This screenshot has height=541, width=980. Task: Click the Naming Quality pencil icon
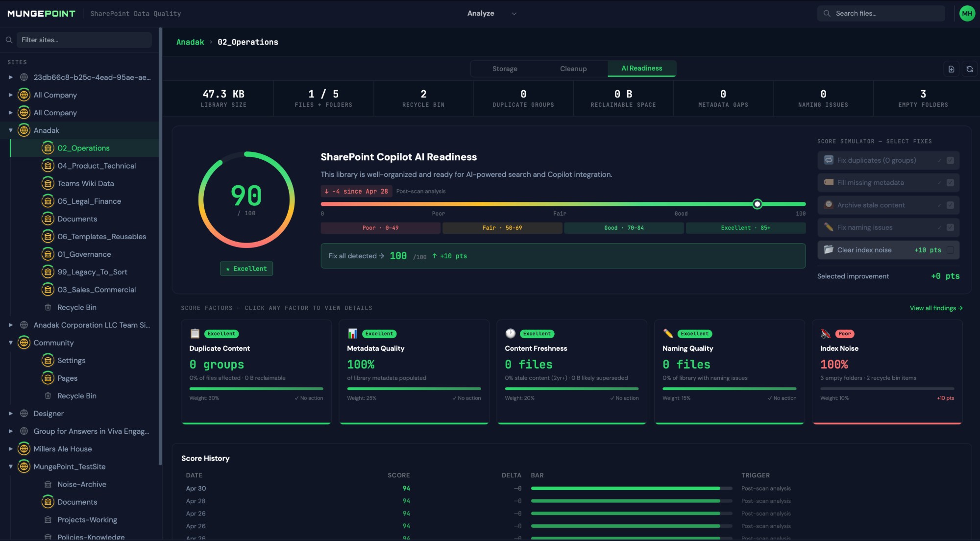coord(668,333)
